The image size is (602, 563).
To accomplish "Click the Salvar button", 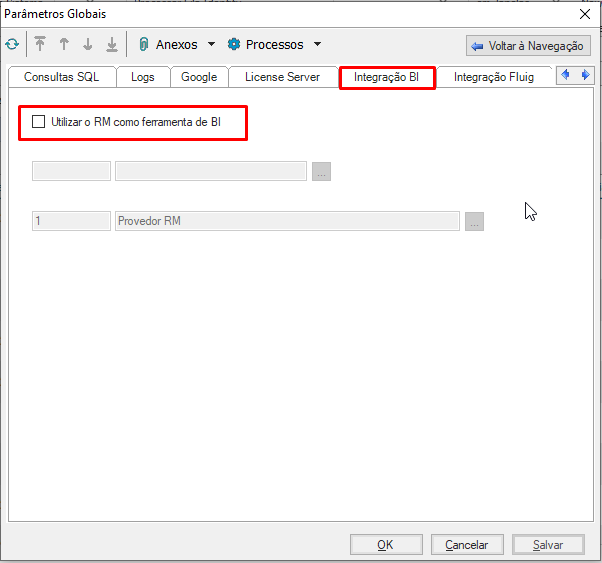I will coord(548,545).
